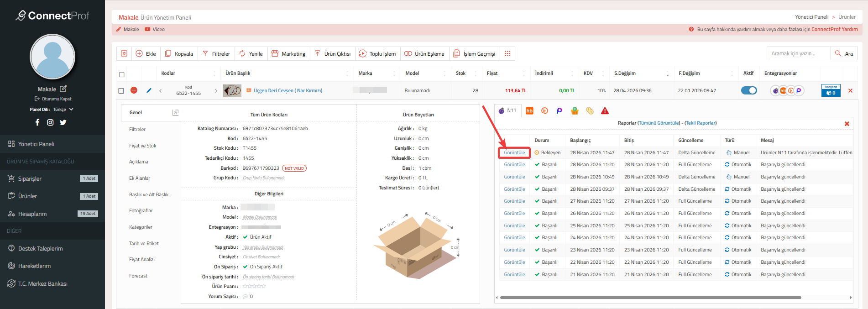The image size is (868, 309).
Task: Close the Raporlar panel with red X
Action: 847,124
